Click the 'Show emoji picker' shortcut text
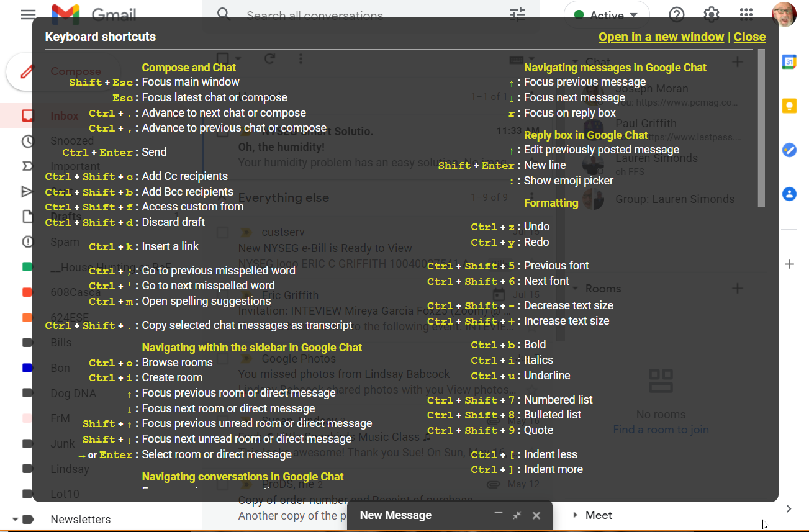 pyautogui.click(x=569, y=181)
